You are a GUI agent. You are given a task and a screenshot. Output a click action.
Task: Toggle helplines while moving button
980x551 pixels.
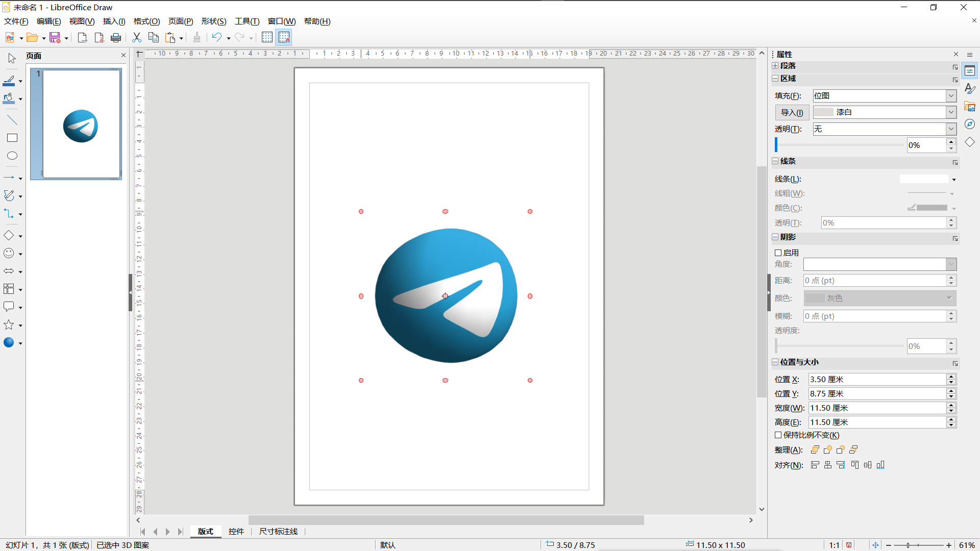pos(284,37)
